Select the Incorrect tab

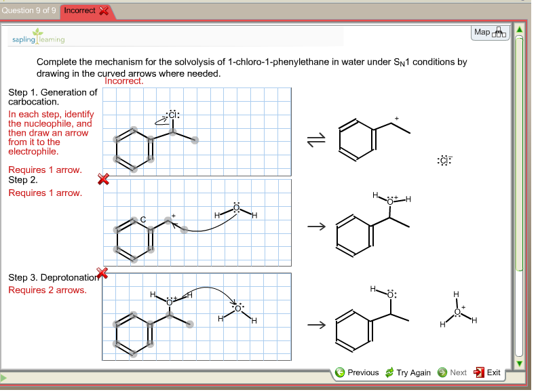86,11
